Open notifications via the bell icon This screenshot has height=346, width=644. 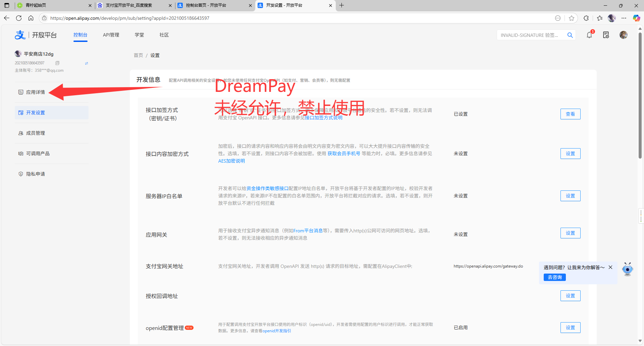[589, 35]
